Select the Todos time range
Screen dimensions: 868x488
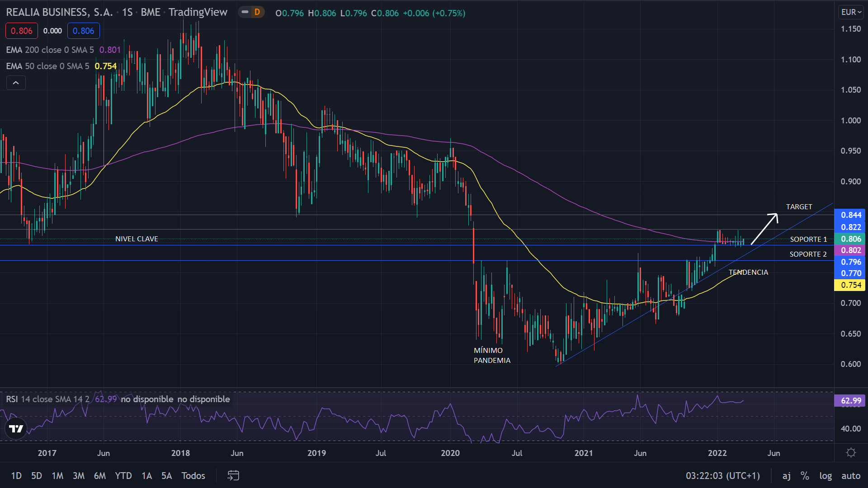[193, 475]
